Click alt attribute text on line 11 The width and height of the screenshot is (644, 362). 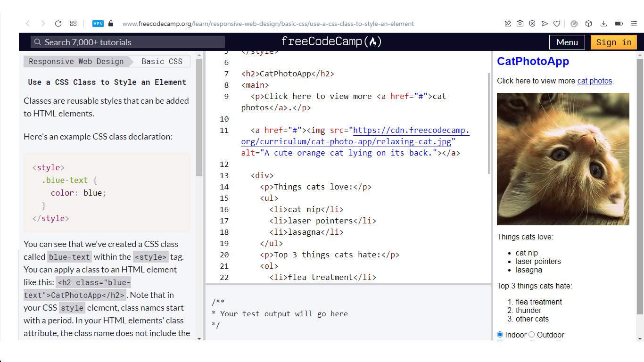339,153
